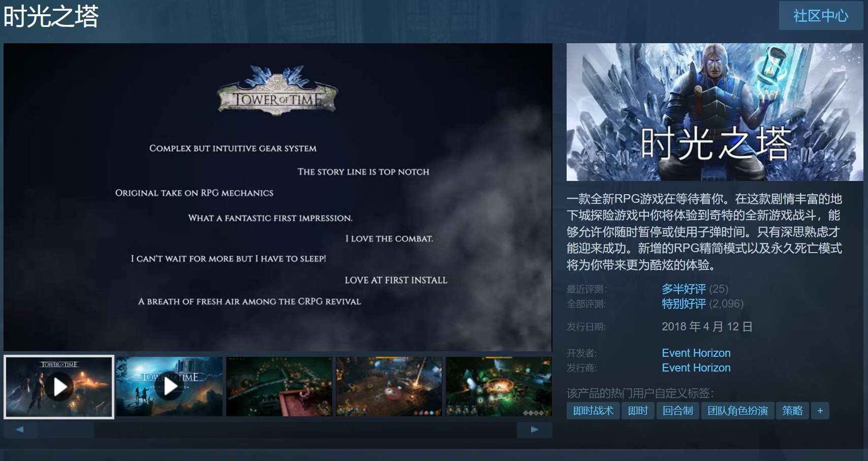Open the 社区中心 community hub

(x=821, y=16)
